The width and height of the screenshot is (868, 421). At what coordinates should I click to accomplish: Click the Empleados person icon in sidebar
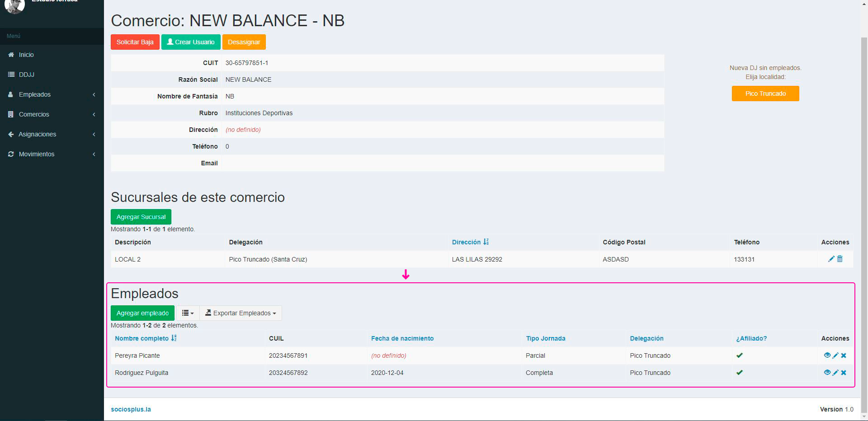11,94
